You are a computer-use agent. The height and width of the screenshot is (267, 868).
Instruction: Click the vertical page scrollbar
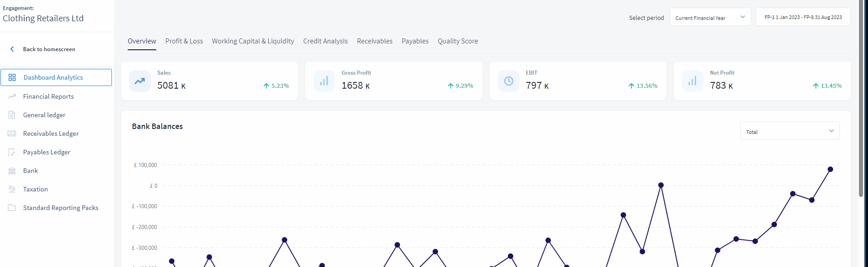click(x=861, y=99)
